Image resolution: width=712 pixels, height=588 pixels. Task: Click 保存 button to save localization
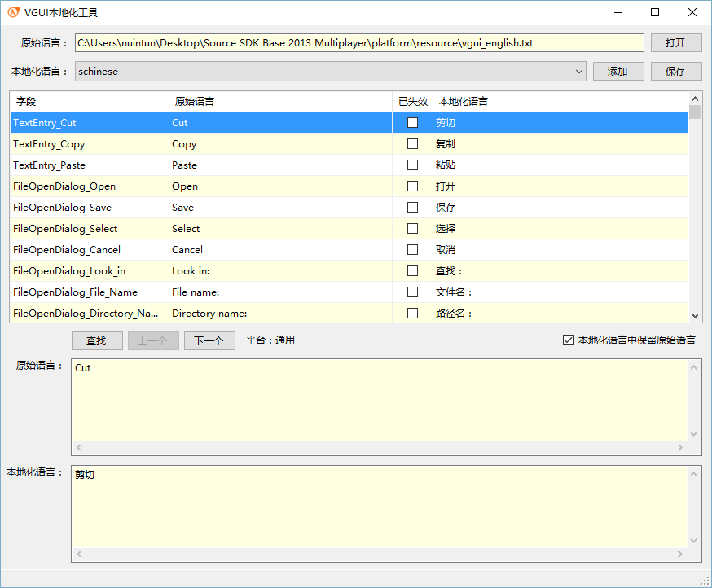coord(676,72)
